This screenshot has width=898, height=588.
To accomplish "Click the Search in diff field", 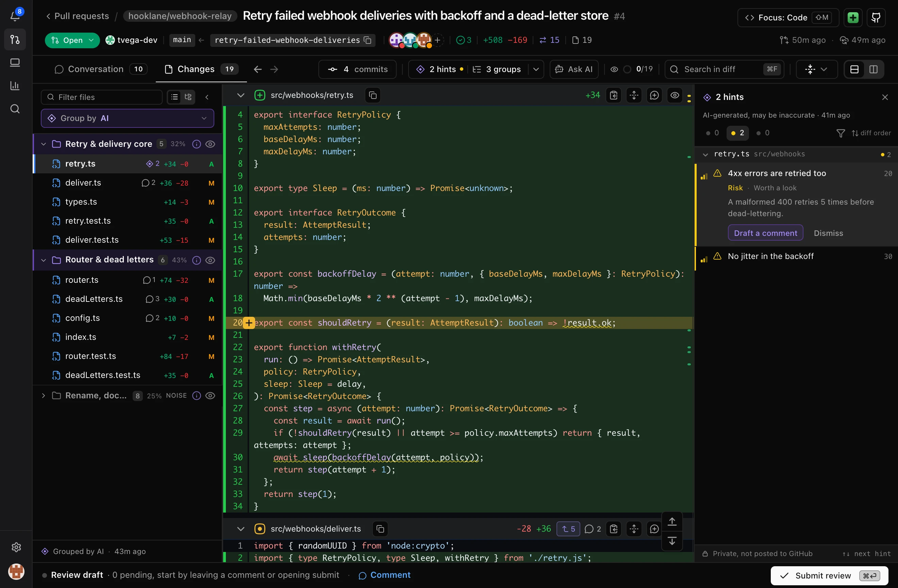I will 724,69.
